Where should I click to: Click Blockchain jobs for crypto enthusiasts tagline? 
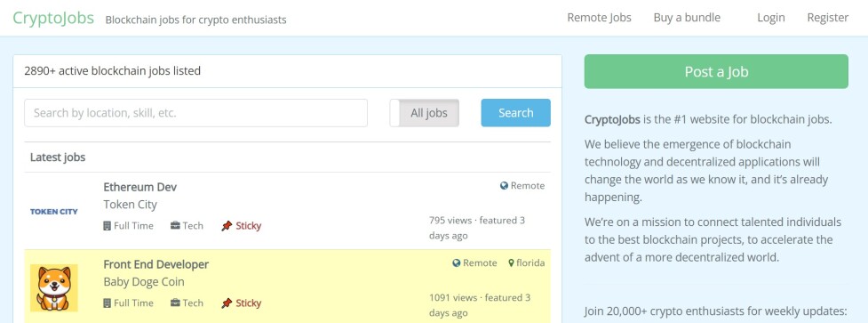click(196, 20)
